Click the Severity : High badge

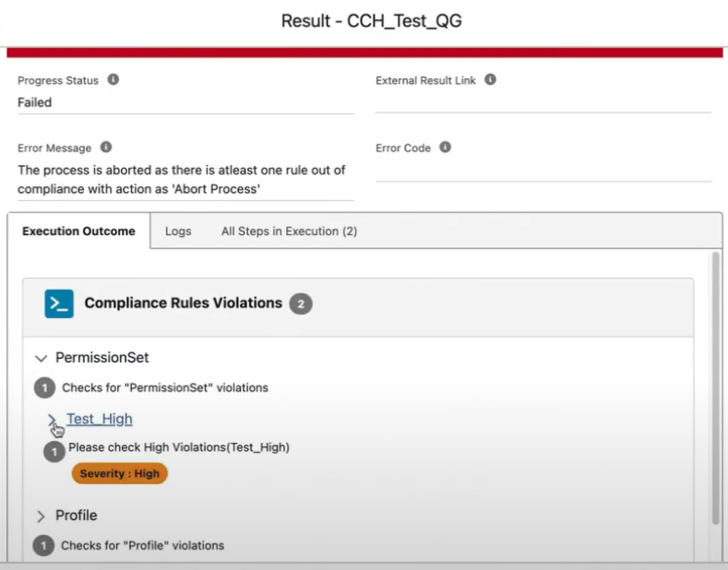[x=120, y=473]
